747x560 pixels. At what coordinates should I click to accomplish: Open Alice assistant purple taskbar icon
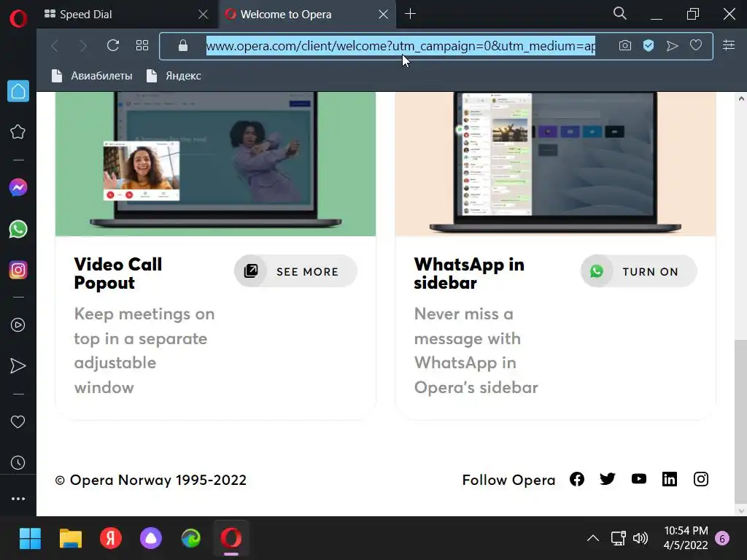pos(150,539)
